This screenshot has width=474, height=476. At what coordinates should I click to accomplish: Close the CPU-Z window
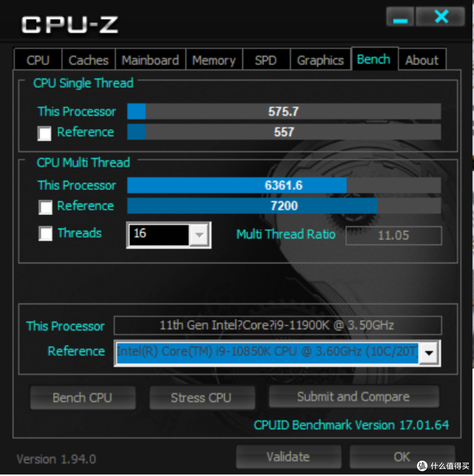pos(441,17)
